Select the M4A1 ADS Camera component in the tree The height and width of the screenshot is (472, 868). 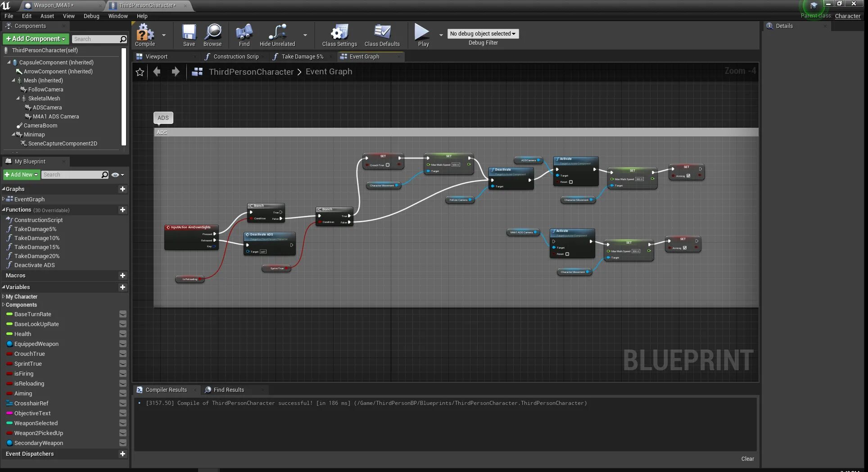pos(55,117)
